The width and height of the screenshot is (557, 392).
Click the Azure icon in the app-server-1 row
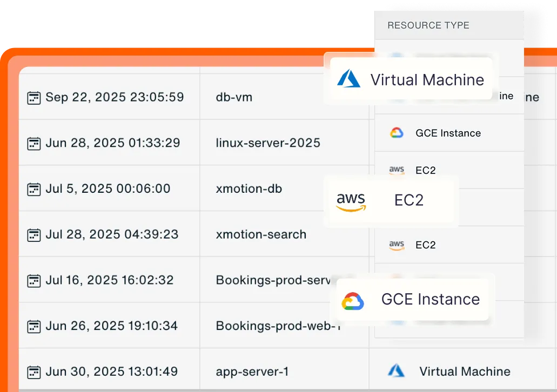tap(396, 371)
